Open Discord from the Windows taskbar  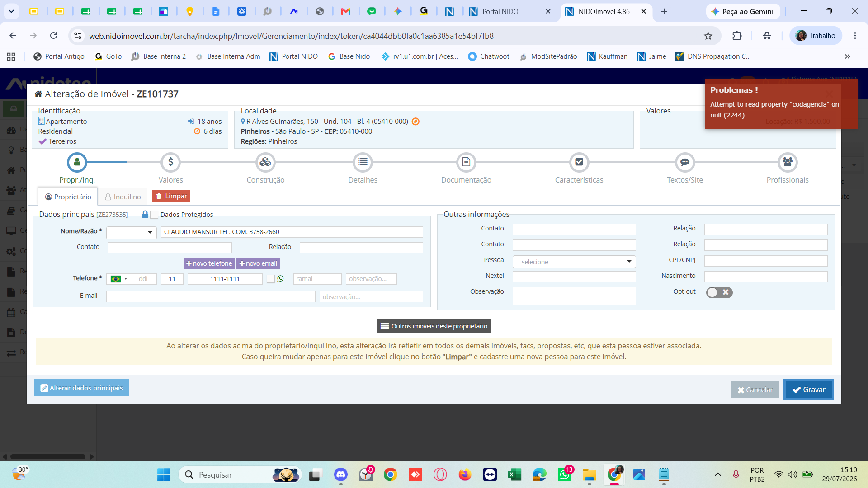340,474
